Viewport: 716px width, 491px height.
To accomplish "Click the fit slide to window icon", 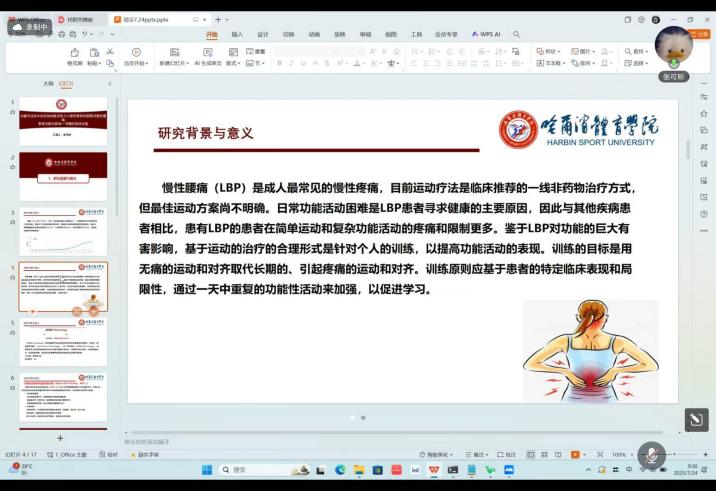I will 600,454.
